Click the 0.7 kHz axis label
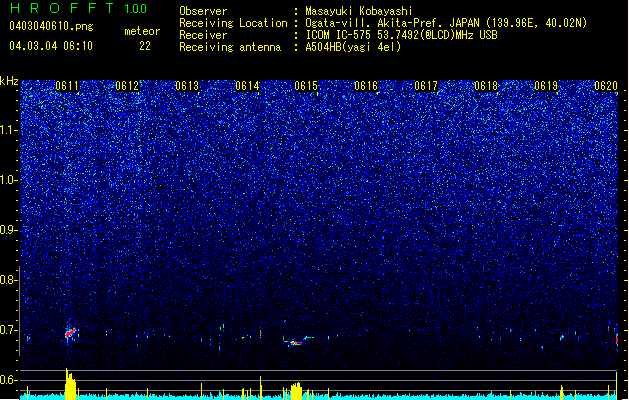Screen dimensions: 629x400 pyautogui.click(x=9, y=330)
